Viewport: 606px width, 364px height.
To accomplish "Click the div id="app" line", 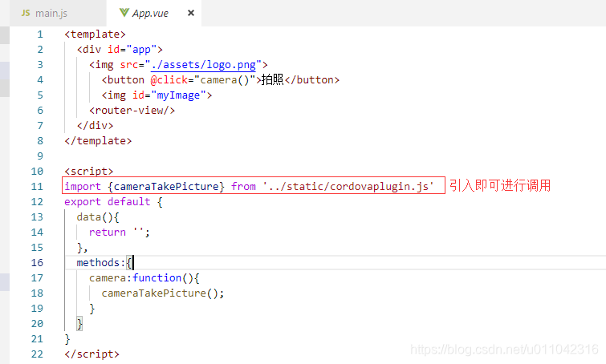I will coord(120,50).
